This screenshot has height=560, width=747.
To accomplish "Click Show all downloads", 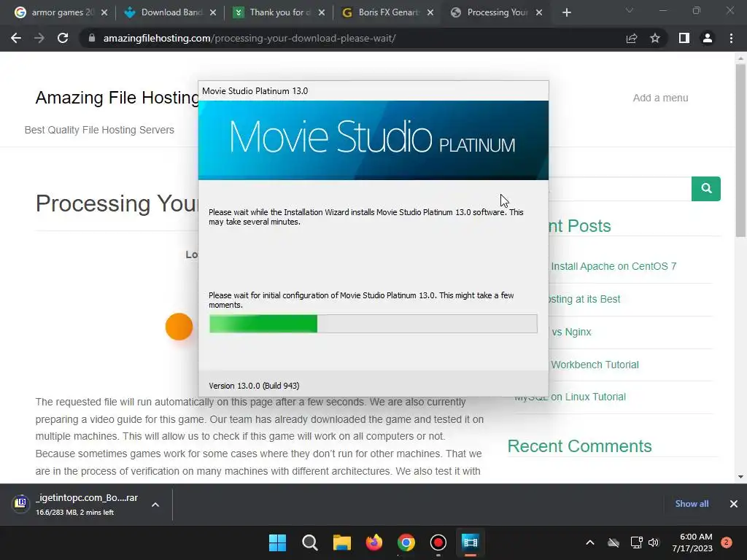I will coord(692,504).
